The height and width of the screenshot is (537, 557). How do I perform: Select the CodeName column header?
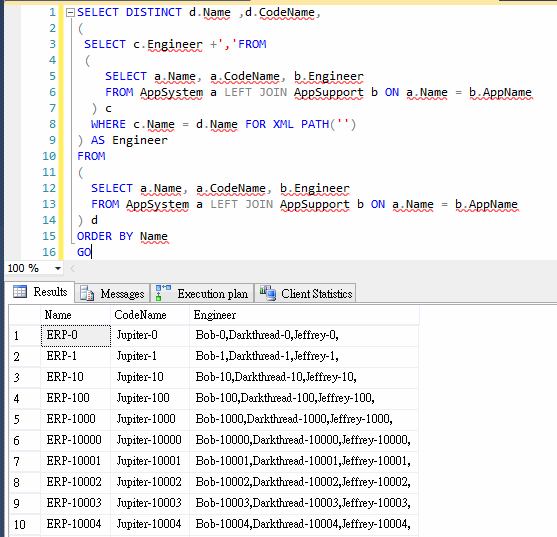[x=150, y=315]
